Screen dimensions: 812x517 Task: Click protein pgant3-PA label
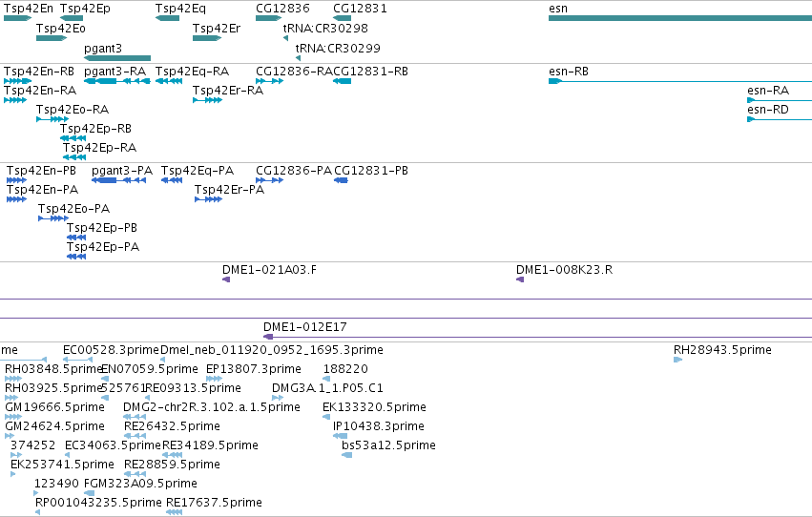(122, 171)
